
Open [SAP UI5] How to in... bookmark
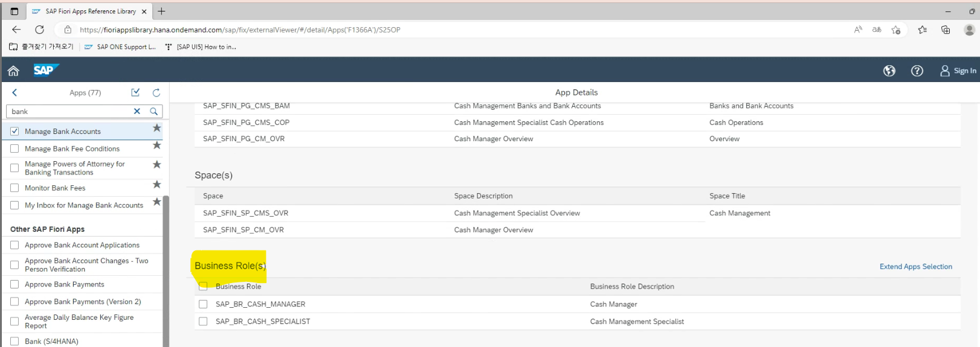coord(201,46)
